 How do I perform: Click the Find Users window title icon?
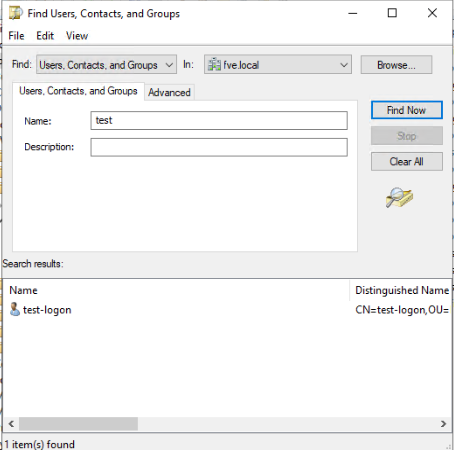coord(15,13)
